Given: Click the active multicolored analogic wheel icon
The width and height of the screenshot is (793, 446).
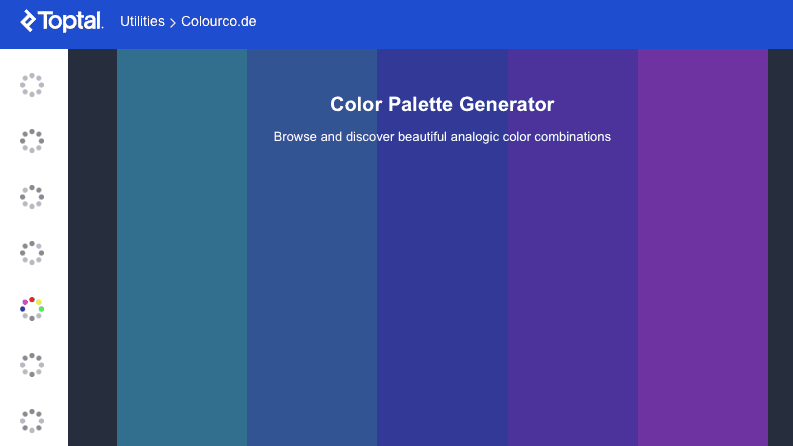Looking at the screenshot, I should [x=32, y=309].
